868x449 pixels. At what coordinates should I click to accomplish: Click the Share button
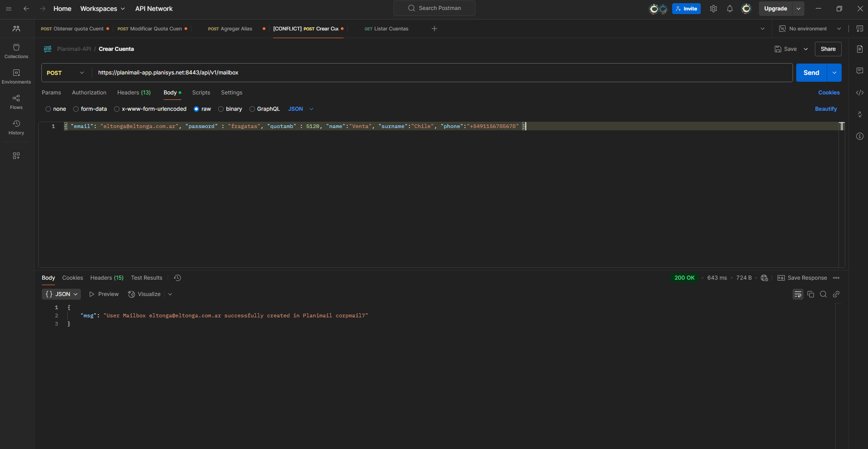click(828, 49)
